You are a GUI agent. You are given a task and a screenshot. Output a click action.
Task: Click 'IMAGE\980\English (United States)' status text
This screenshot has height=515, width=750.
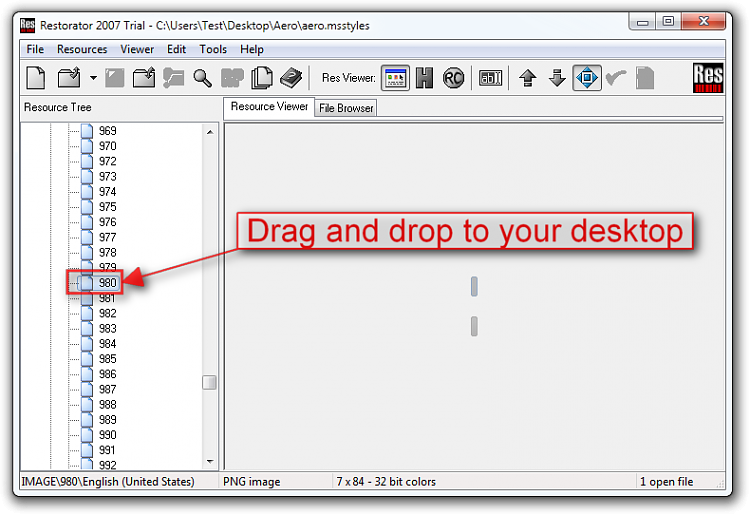click(x=108, y=482)
